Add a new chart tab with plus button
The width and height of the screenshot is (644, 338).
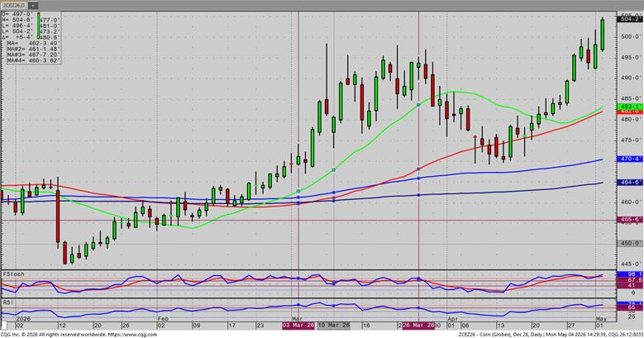(x=33, y=5)
